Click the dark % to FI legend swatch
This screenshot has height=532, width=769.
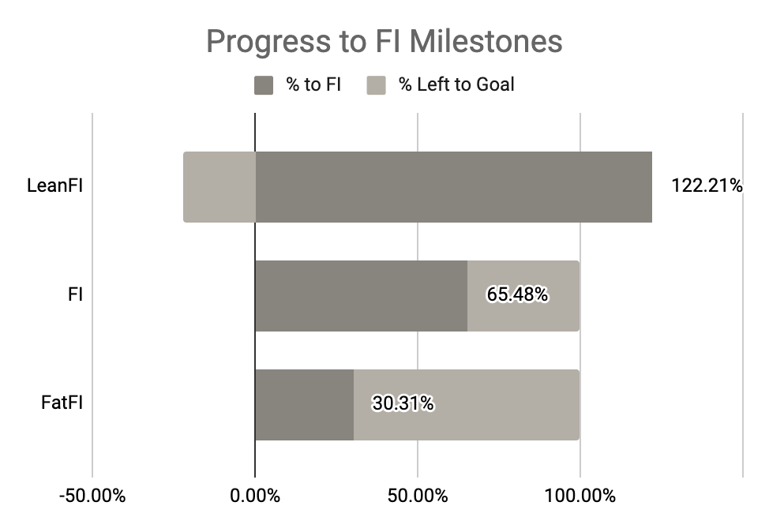coord(264,84)
